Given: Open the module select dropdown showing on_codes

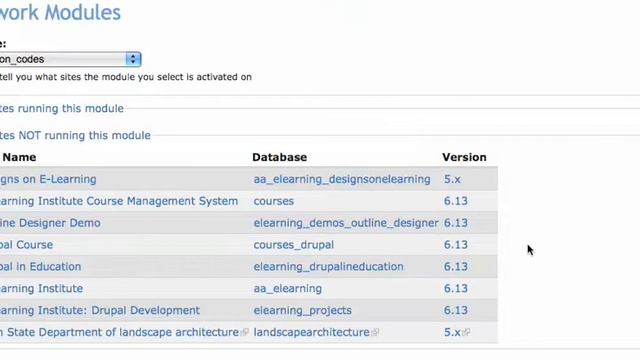Looking at the screenshot, I should (70, 59).
